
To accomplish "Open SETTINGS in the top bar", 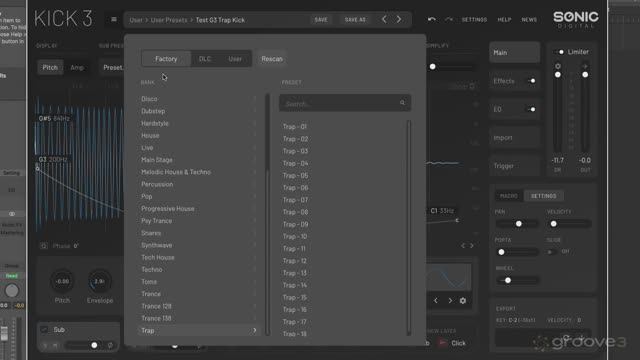I will (474, 20).
